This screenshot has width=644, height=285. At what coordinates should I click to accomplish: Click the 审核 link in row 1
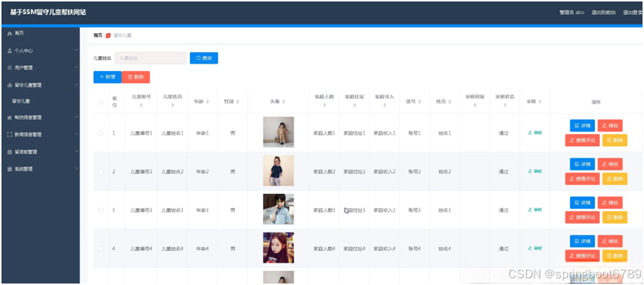535,133
